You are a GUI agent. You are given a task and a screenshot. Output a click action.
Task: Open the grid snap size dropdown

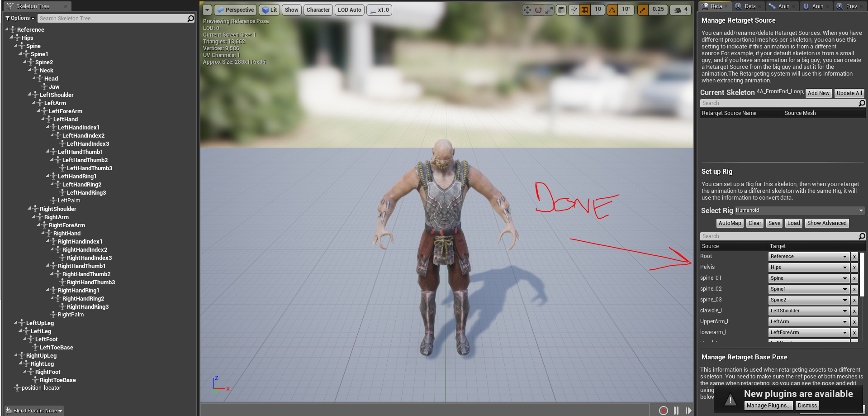tap(598, 10)
